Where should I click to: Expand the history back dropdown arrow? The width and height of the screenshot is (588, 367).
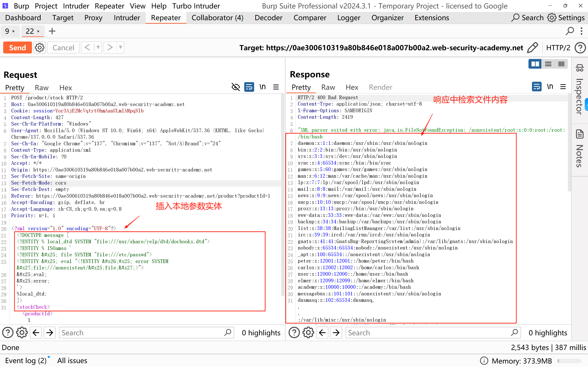pyautogui.click(x=98, y=48)
